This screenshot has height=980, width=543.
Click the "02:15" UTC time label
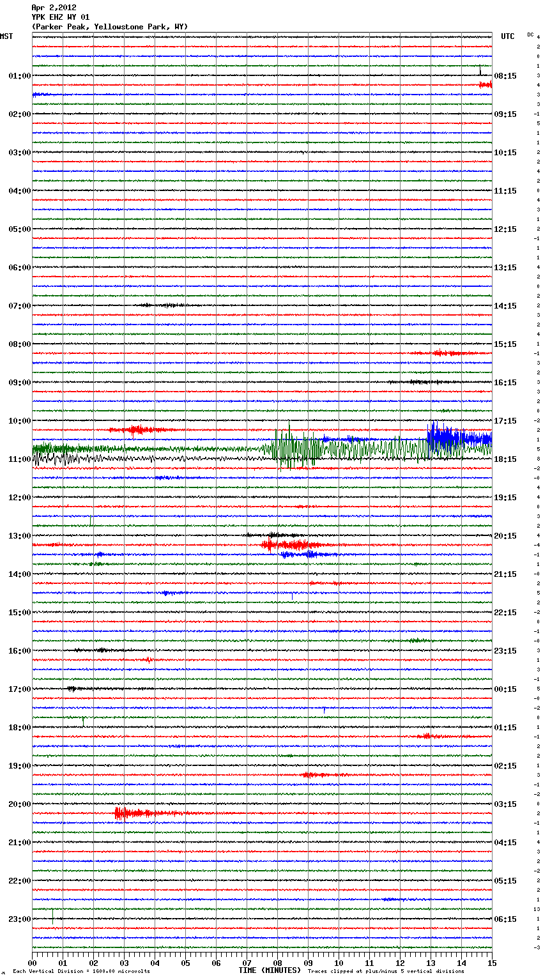pos(505,766)
